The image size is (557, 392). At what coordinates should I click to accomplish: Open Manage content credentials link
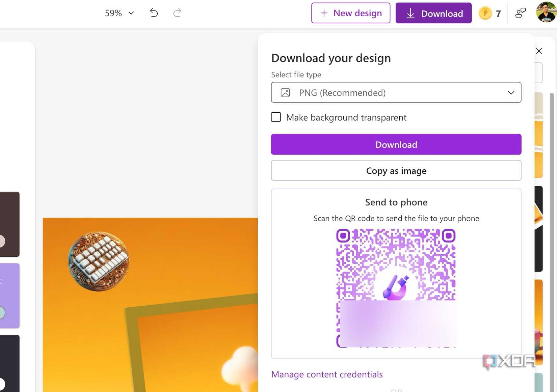(x=327, y=374)
